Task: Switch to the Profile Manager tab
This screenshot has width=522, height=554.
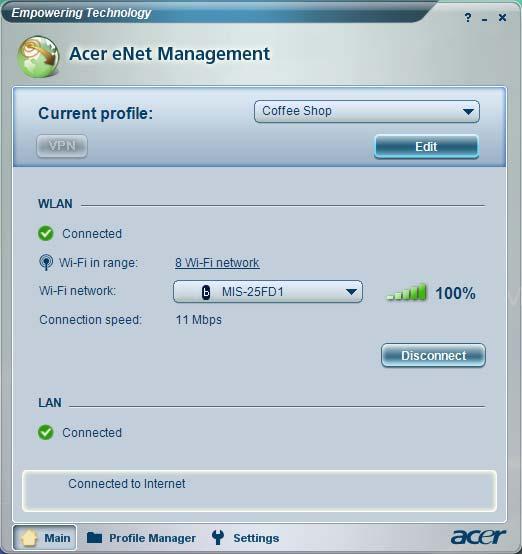Action: (141, 538)
